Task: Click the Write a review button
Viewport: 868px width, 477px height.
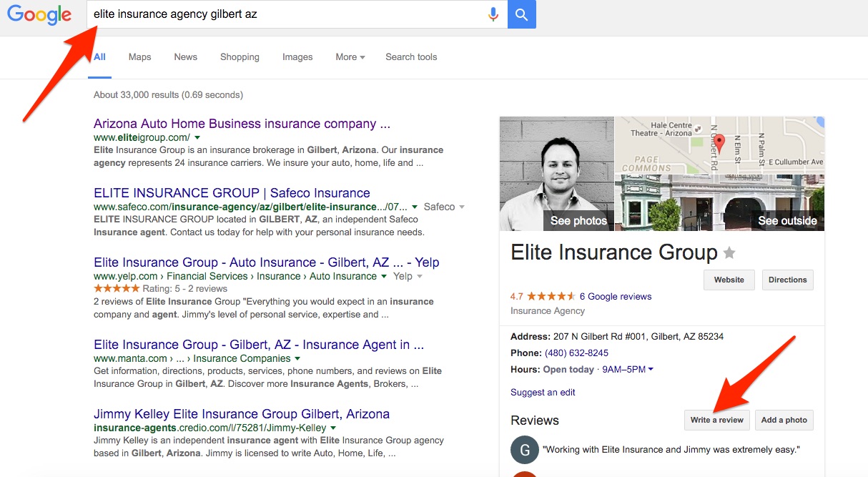Action: point(716,420)
